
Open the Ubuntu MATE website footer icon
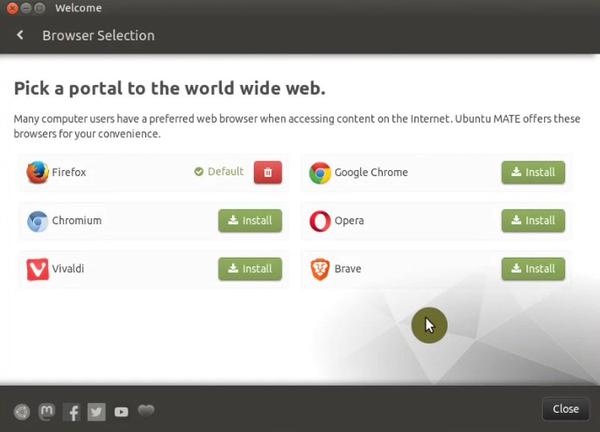(22, 412)
